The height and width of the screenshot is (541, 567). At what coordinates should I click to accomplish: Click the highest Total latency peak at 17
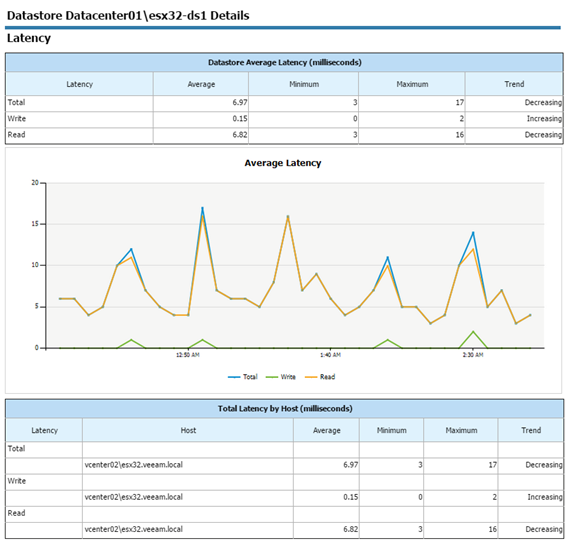pyautogui.click(x=202, y=208)
